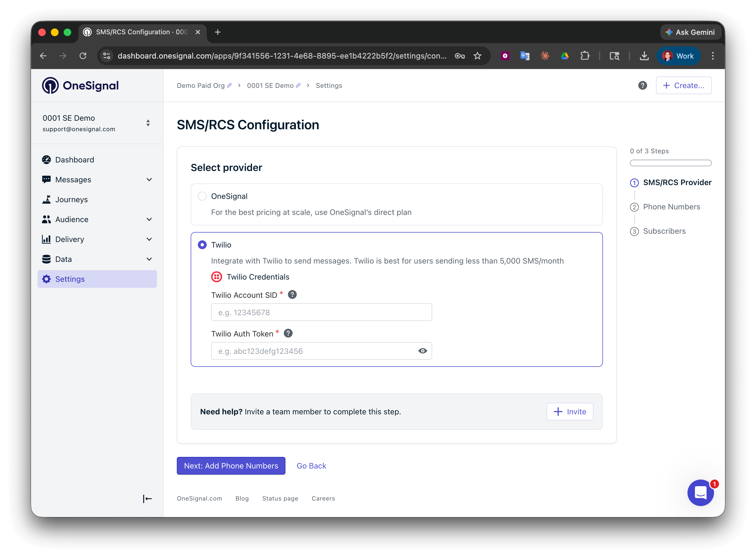Click the Go Back link
756x558 pixels.
tap(311, 465)
